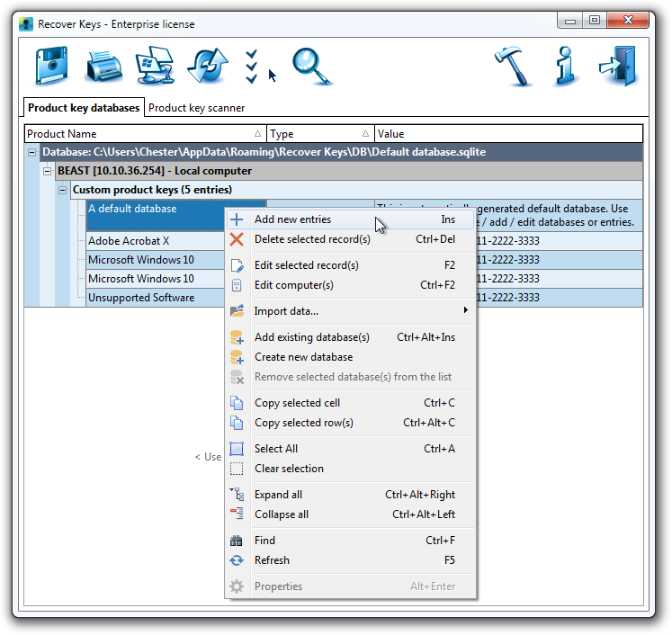Select the Adobe Acrobat X row

(x=155, y=241)
